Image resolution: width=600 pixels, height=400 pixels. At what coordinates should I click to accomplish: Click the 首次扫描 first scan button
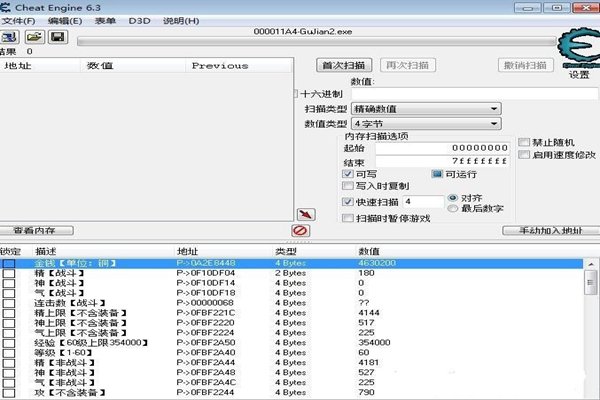coord(342,65)
